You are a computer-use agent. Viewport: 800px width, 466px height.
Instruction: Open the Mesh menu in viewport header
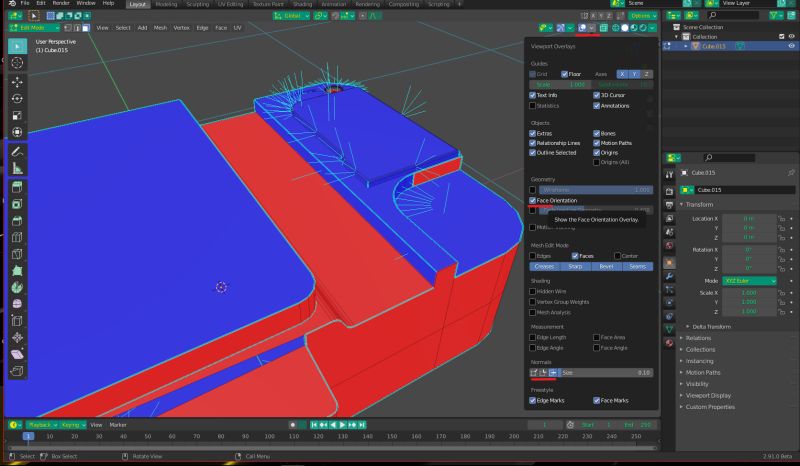click(160, 28)
